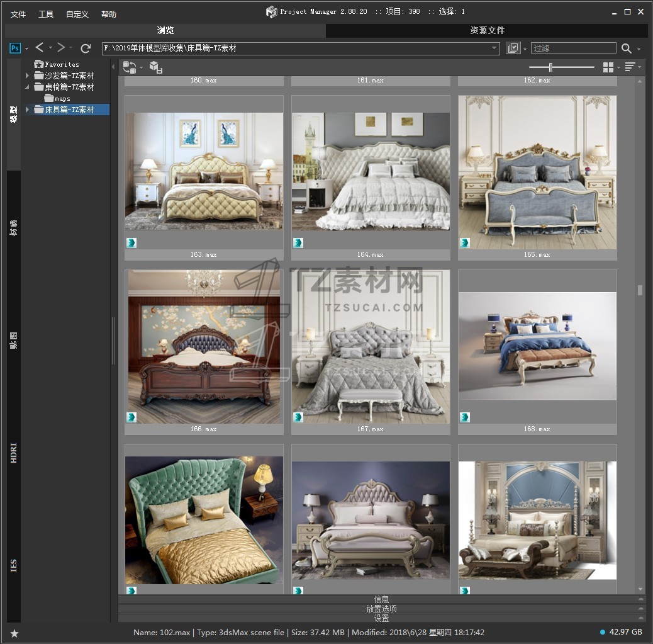Viewport: 653px width, 644px height.
Task: Collapse the 桌椅篇-TZ素材 folder tree node
Action: (x=27, y=87)
